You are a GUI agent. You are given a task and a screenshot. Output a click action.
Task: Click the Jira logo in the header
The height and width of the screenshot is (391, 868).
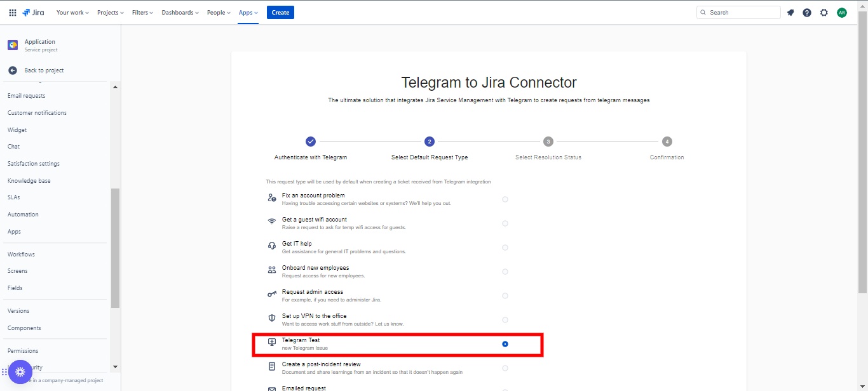33,13
